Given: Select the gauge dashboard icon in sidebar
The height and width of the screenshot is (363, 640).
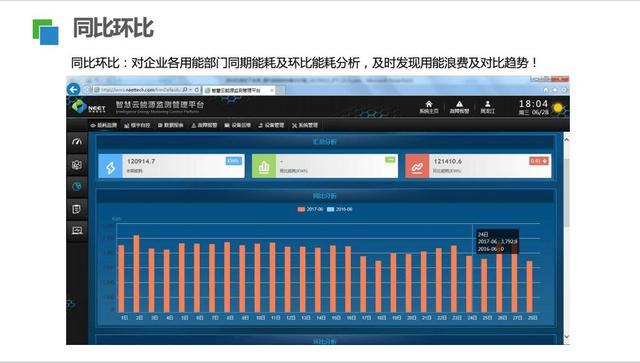Looking at the screenshot, I should pos(77,142).
